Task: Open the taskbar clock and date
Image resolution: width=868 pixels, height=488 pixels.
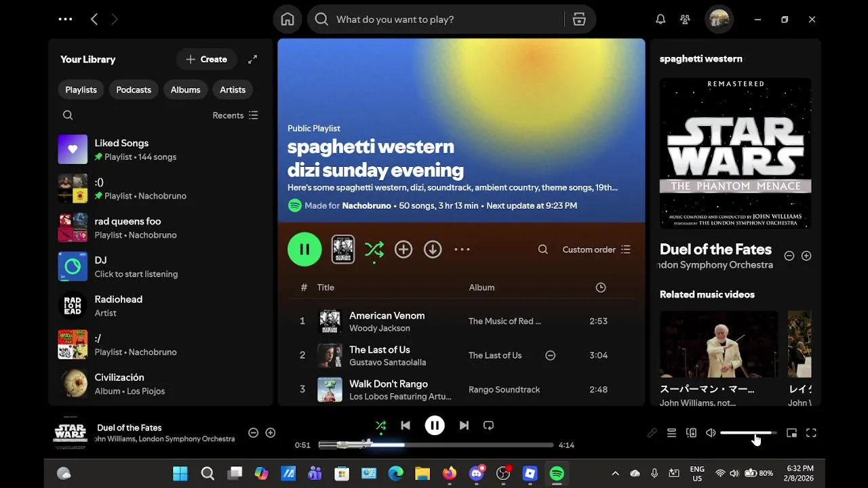Action: (800, 473)
